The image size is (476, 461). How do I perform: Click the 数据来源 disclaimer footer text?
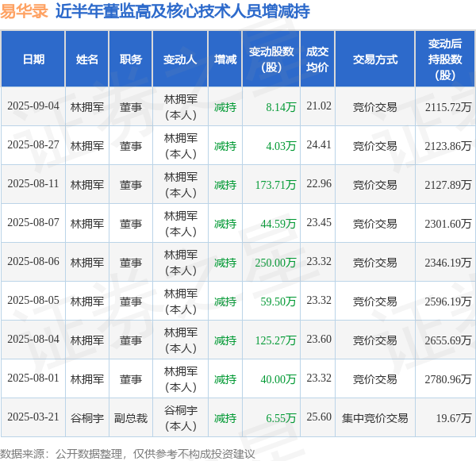click(128, 454)
